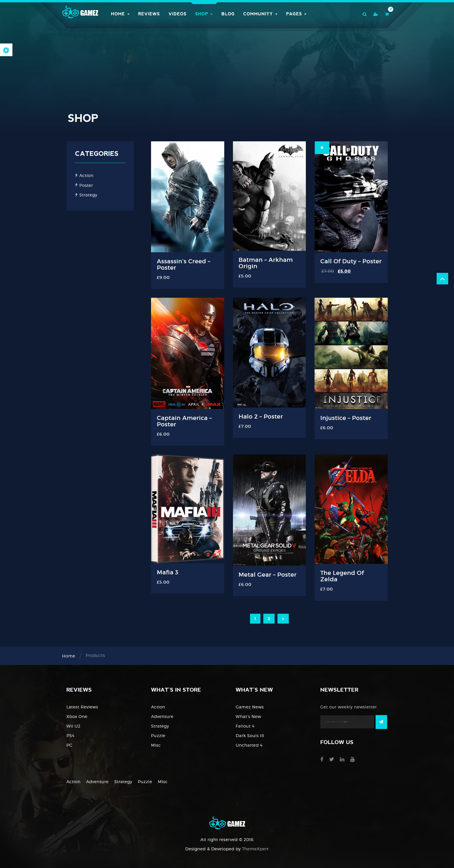The image size is (454, 868).
Task: Select the Strategy category in sidebar
Action: pyautogui.click(x=88, y=195)
